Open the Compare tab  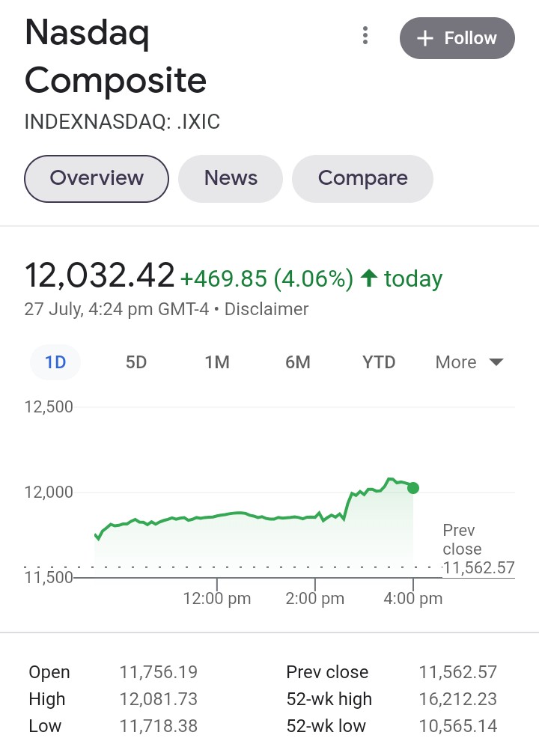coord(362,178)
